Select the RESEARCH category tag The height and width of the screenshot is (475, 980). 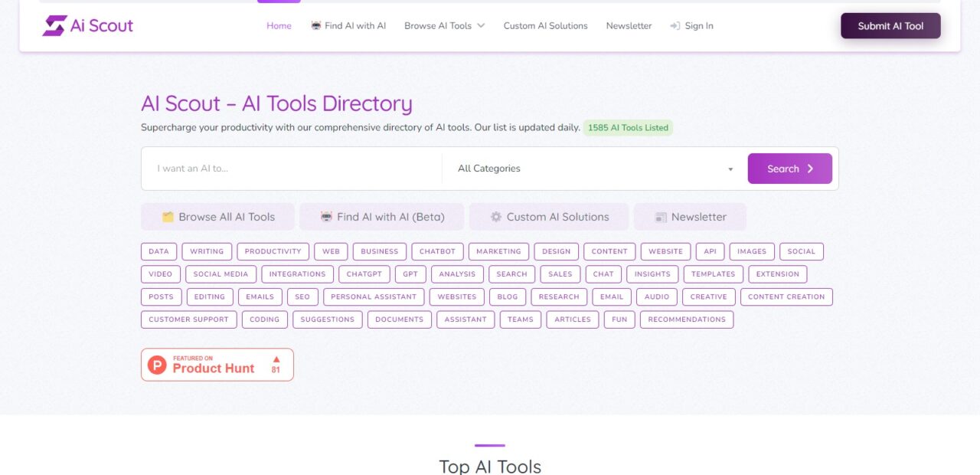pyautogui.click(x=559, y=297)
